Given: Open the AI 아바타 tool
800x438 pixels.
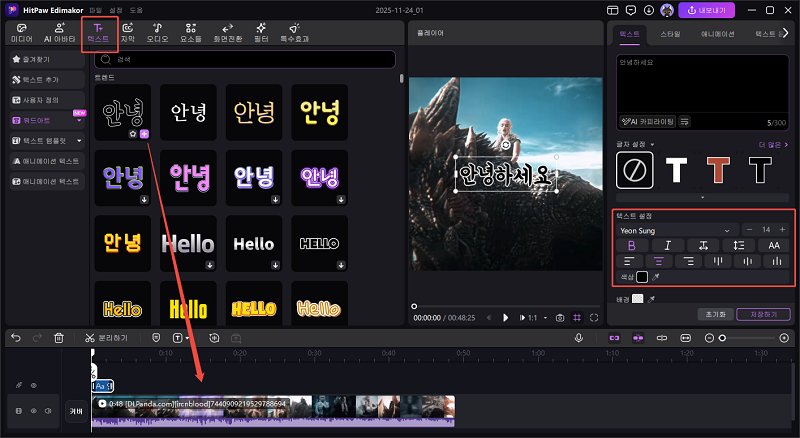Looking at the screenshot, I should pyautogui.click(x=60, y=33).
